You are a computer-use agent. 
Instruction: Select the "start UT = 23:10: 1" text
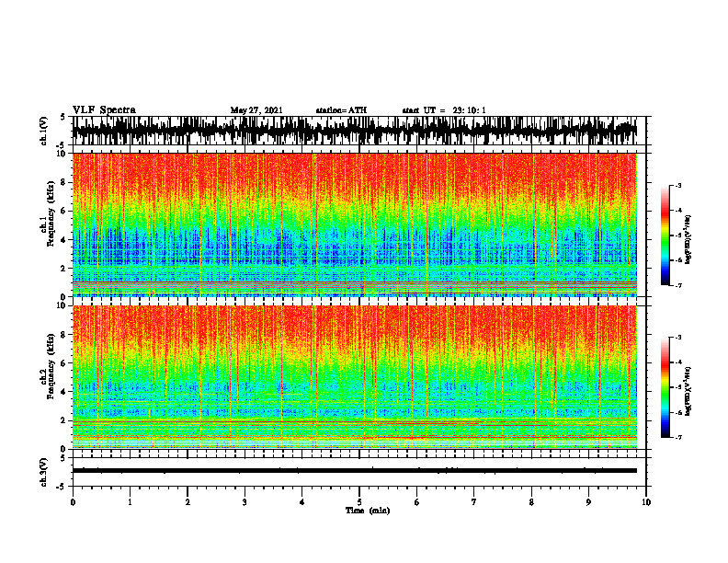(444, 110)
